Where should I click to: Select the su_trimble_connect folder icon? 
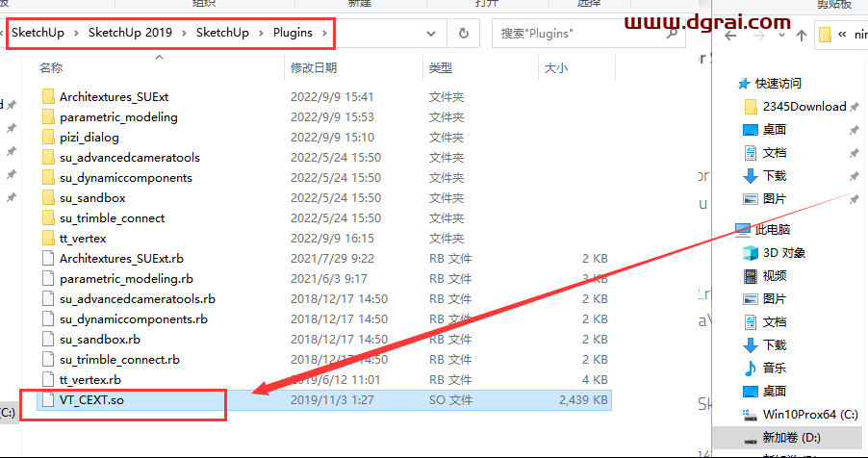[x=49, y=218]
